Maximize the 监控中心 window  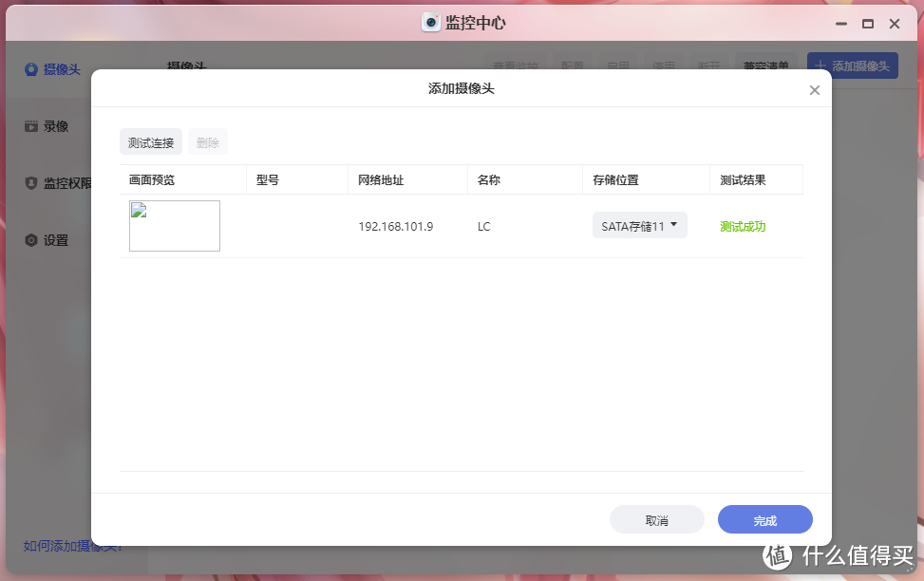click(867, 23)
